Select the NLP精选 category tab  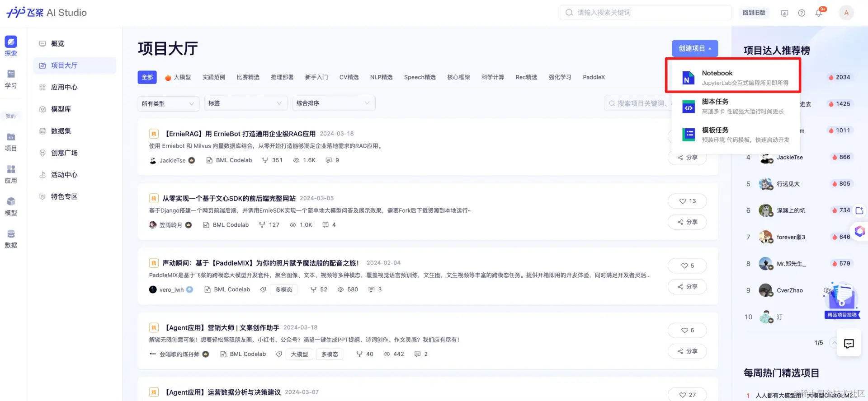tap(382, 77)
